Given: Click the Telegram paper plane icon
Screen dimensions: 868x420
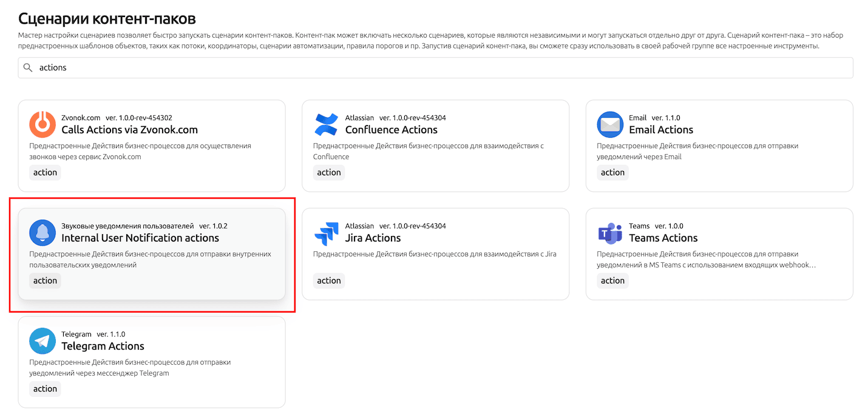Looking at the screenshot, I should tap(42, 340).
